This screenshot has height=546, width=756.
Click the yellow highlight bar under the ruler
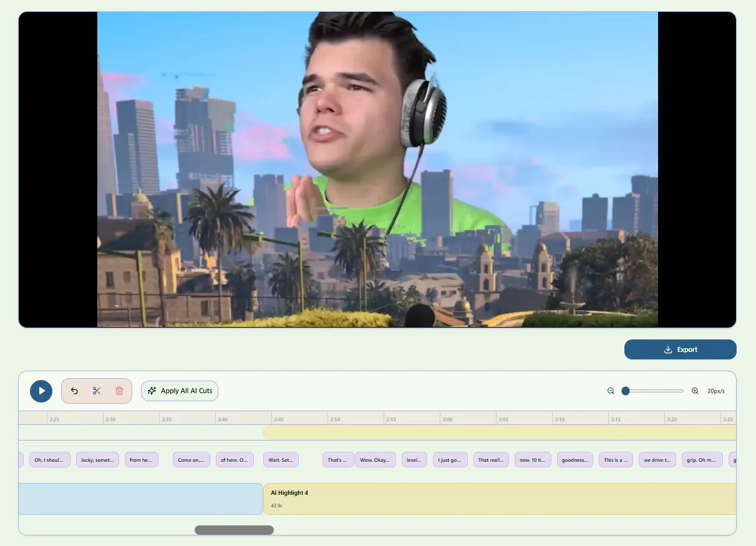click(500, 432)
